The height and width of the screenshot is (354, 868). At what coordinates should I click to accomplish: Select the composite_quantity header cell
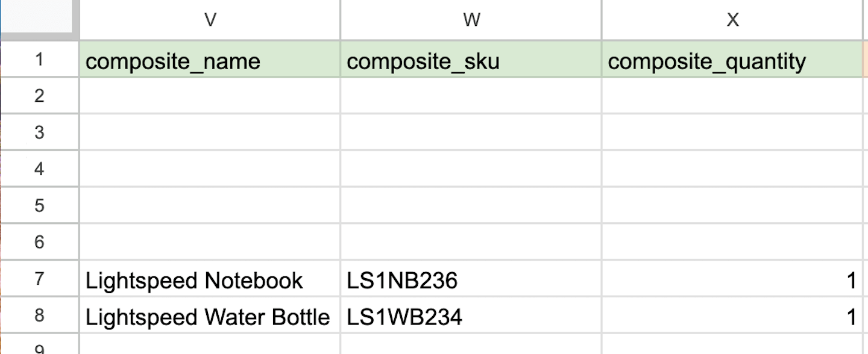point(732,60)
